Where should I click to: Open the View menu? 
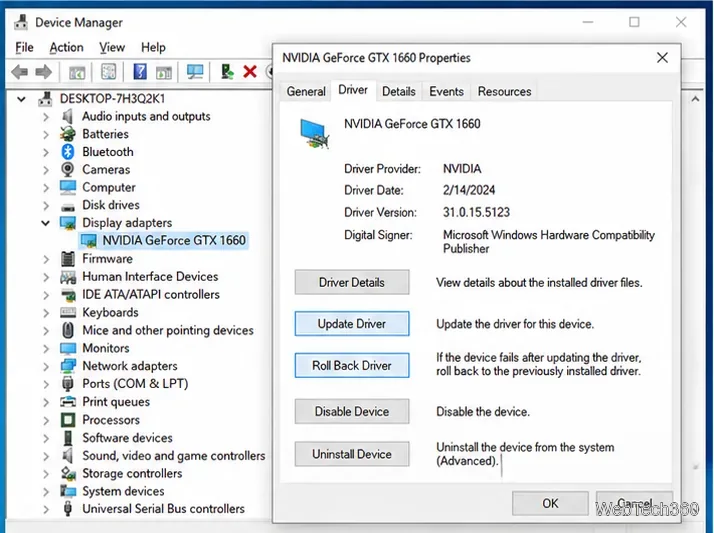112,47
